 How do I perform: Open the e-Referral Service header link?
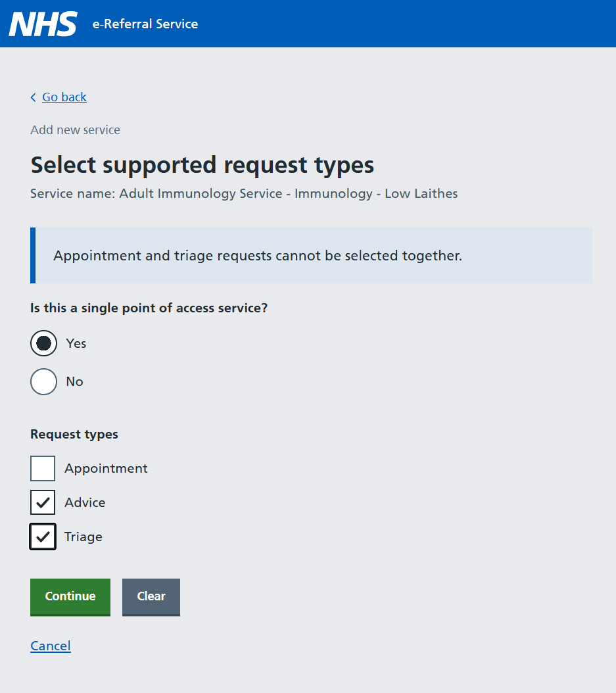(x=145, y=24)
